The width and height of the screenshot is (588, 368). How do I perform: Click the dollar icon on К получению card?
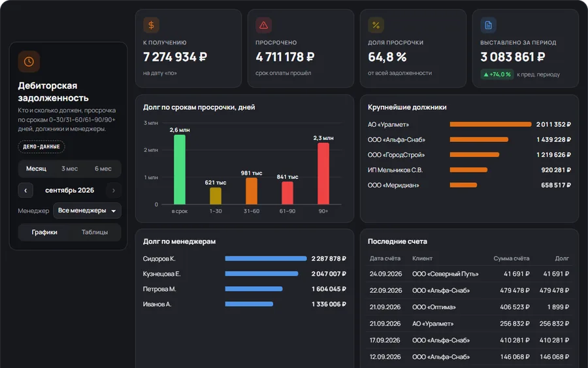pyautogui.click(x=151, y=25)
